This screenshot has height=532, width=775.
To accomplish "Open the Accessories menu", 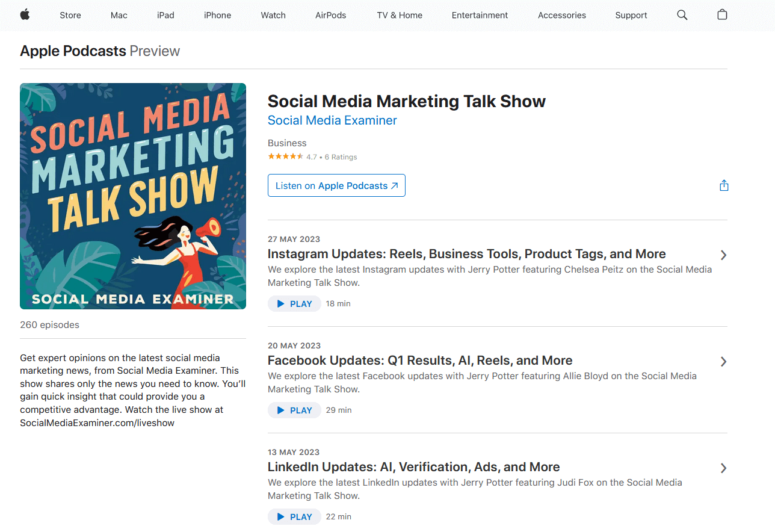I will (x=562, y=16).
